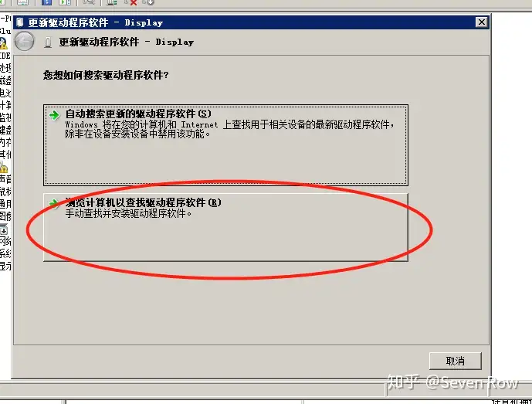Click the green arrow beside 浏览计算机以查找驱动程序软件

pyautogui.click(x=54, y=203)
